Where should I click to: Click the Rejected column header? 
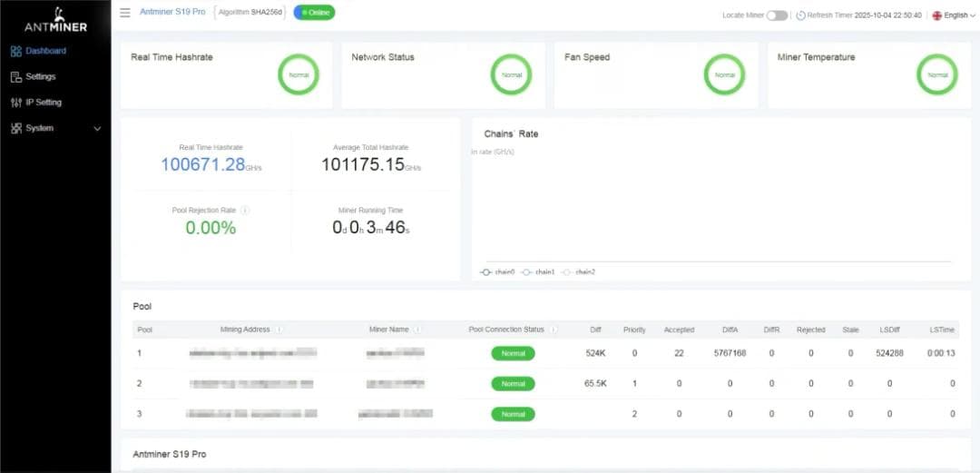pyautogui.click(x=810, y=330)
